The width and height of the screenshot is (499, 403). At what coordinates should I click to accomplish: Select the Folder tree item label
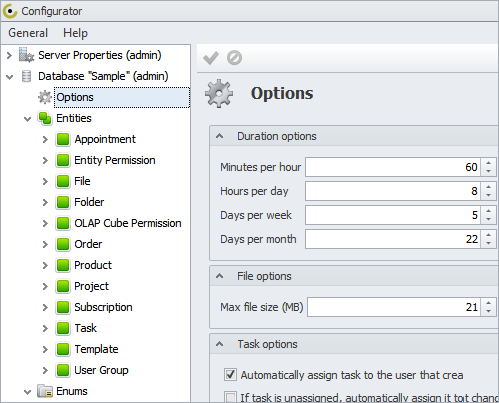tap(89, 202)
